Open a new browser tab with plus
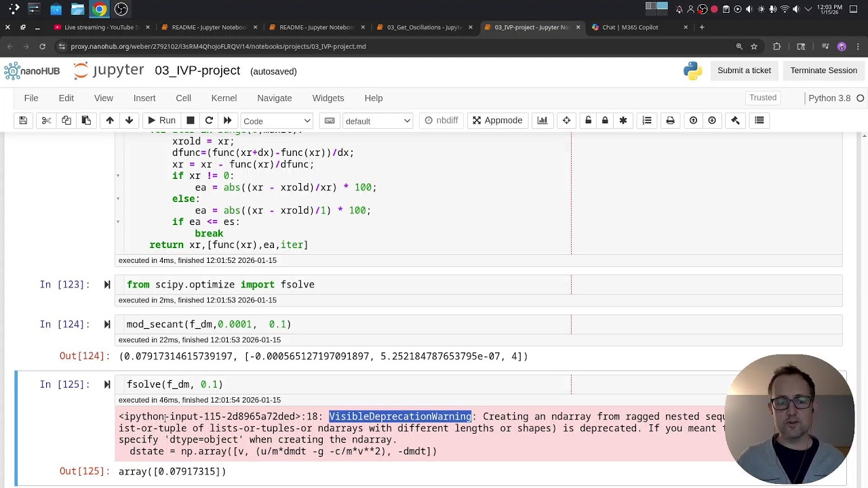Screen dimensions: 868x488 point(702,27)
